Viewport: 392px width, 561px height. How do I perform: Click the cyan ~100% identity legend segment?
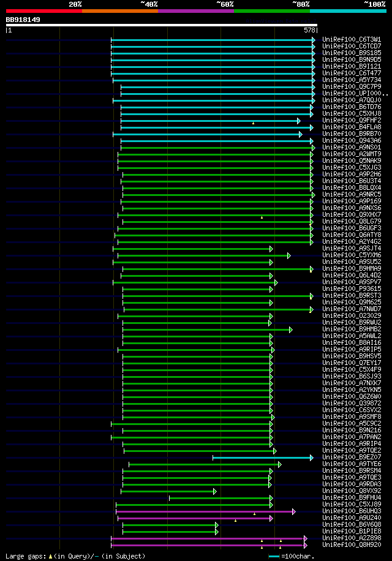coord(348,11)
